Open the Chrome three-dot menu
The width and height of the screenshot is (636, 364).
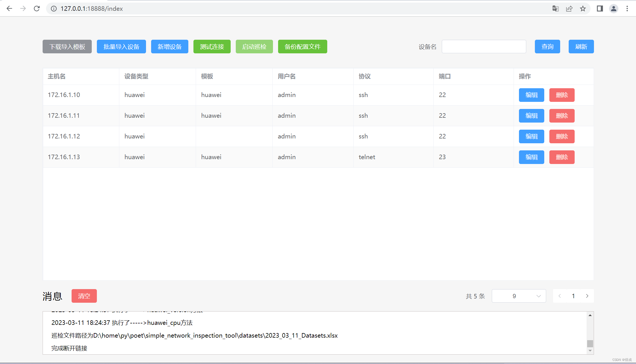(x=627, y=9)
